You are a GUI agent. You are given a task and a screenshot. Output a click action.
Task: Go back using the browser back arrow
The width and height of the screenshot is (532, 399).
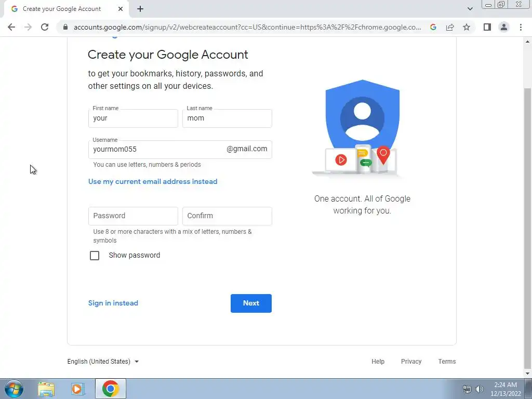tap(11, 27)
